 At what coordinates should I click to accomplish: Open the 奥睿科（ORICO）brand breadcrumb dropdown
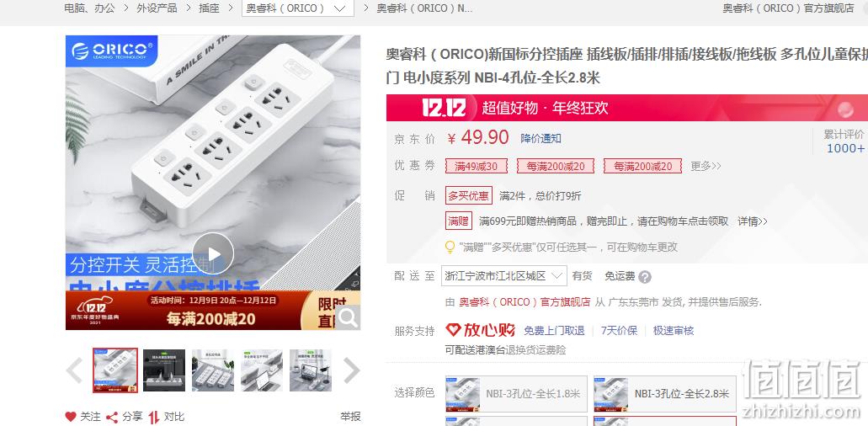(298, 8)
